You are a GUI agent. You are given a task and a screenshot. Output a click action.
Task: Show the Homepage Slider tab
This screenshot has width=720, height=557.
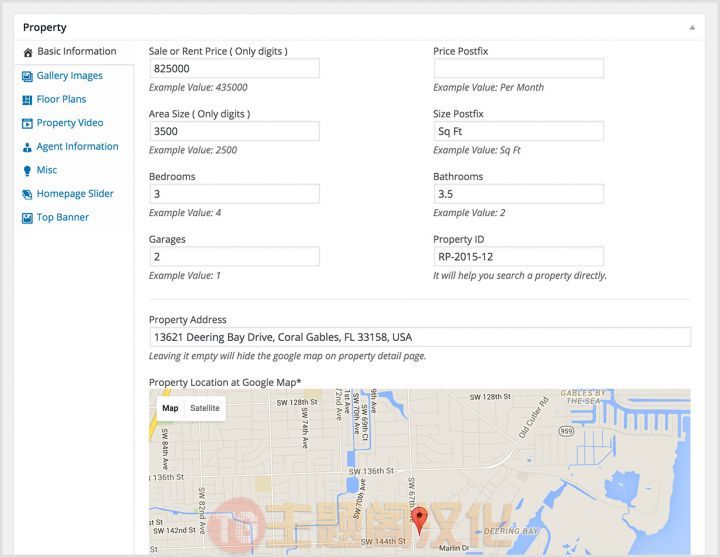point(75,194)
